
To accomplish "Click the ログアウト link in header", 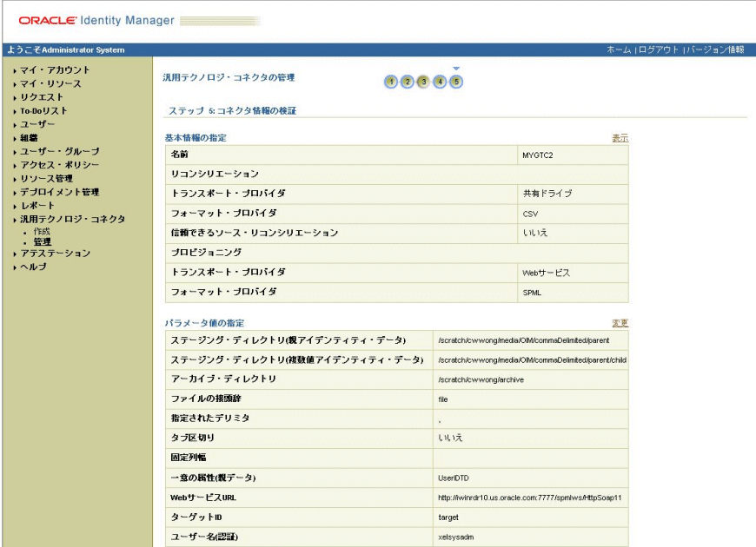I will [658, 49].
